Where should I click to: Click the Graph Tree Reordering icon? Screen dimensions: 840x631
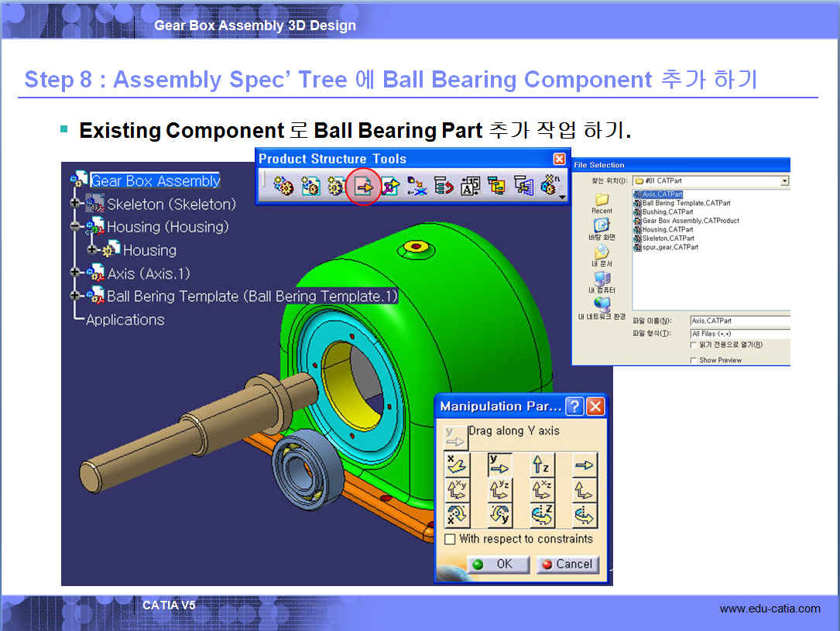point(444,186)
